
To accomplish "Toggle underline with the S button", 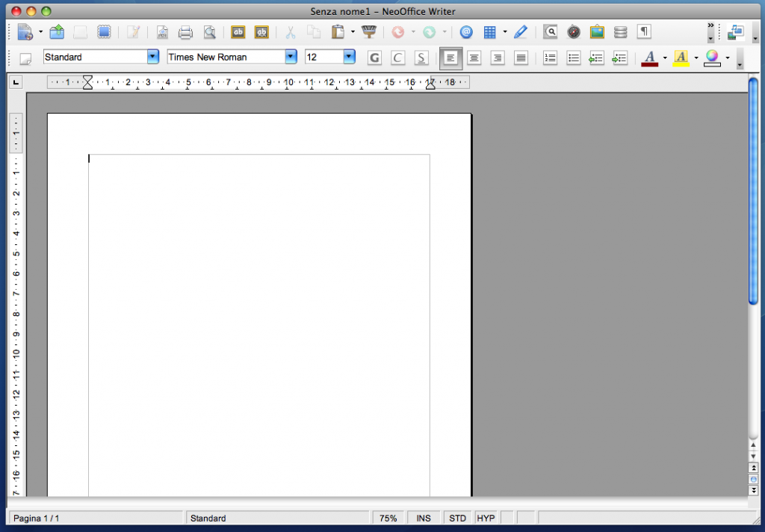I will tap(421, 58).
